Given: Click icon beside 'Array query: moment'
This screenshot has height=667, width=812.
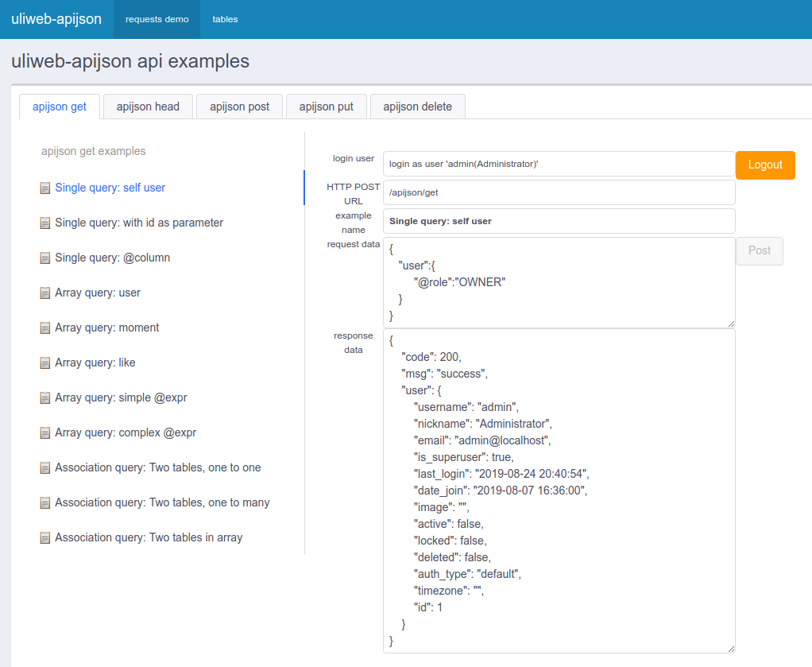Looking at the screenshot, I should coord(45,328).
